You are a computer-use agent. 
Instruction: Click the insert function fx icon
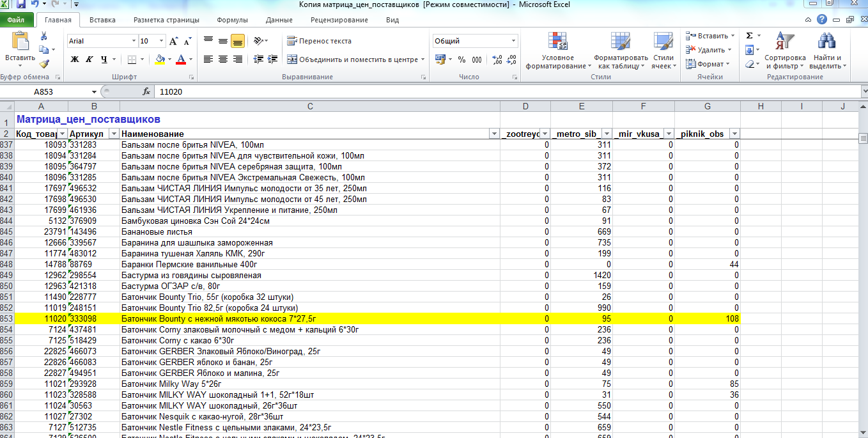[146, 91]
